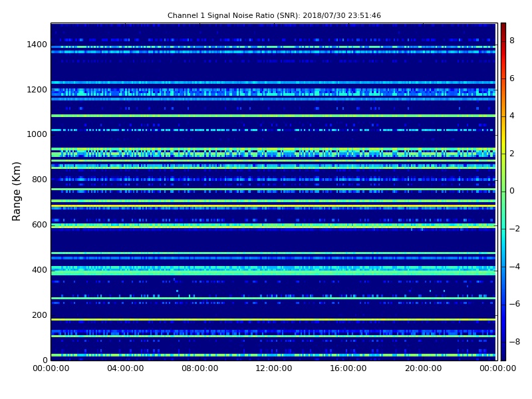The width and height of the screenshot is (532, 399).
Task: Click the colorbar label −6
Action: click(515, 304)
